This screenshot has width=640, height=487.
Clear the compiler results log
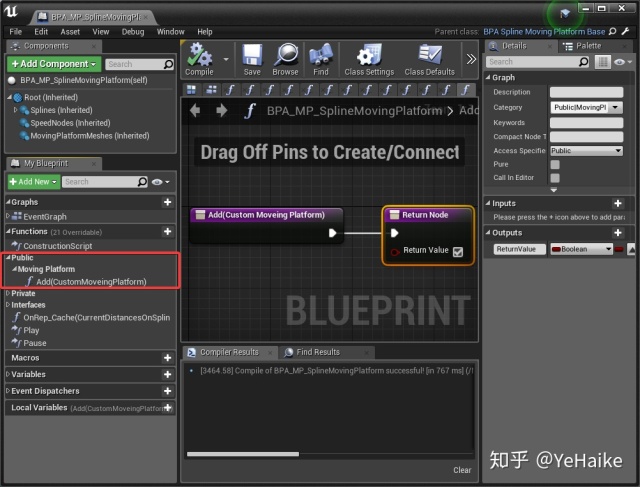click(x=462, y=470)
